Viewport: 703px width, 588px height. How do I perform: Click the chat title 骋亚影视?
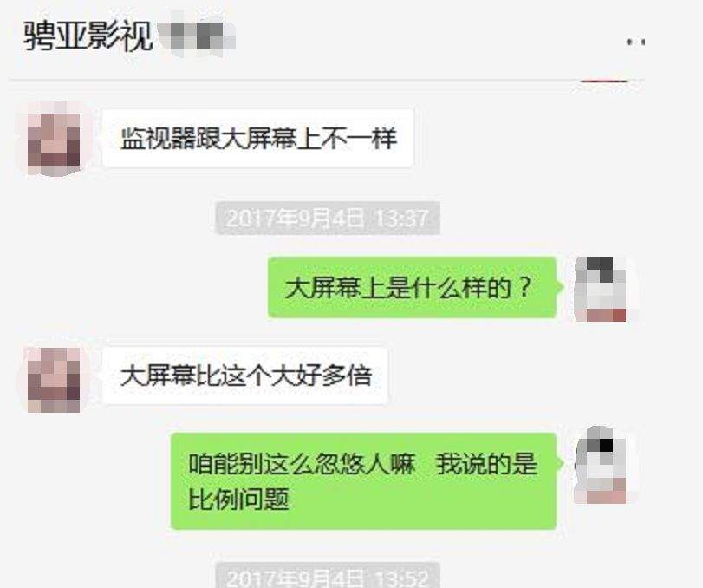coord(88,36)
